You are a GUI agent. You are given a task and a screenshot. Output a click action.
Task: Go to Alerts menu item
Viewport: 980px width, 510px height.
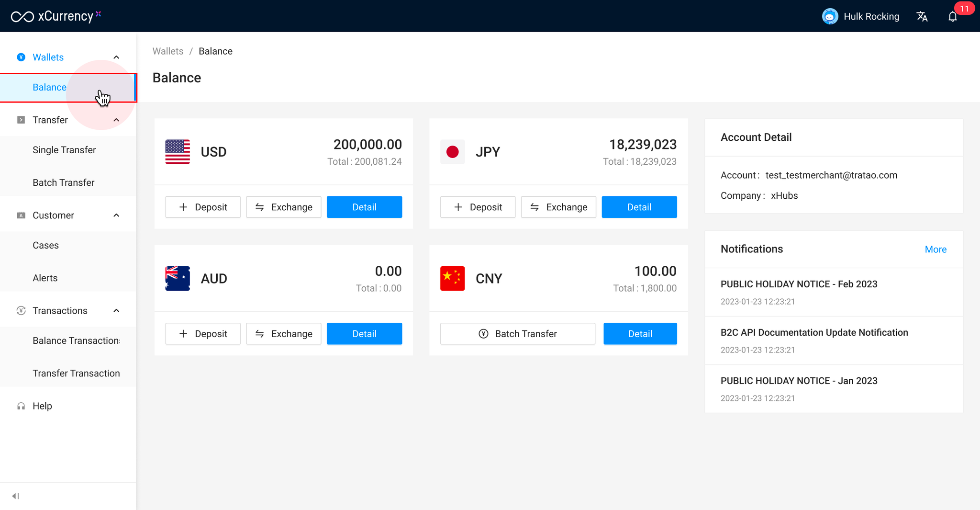(x=68, y=278)
